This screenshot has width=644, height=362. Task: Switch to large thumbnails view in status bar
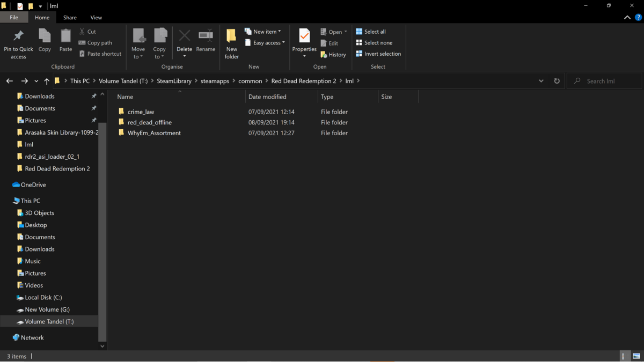click(636, 356)
